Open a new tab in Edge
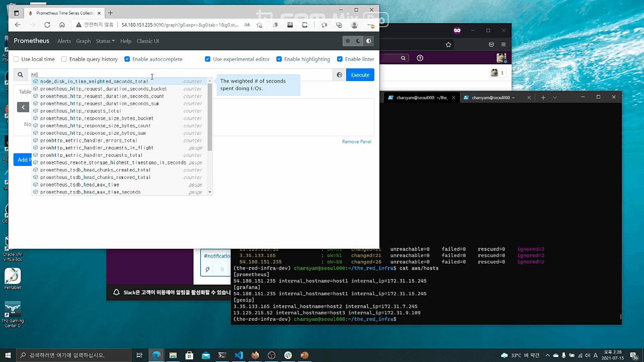The height and width of the screenshot is (362, 644). tap(111, 13)
